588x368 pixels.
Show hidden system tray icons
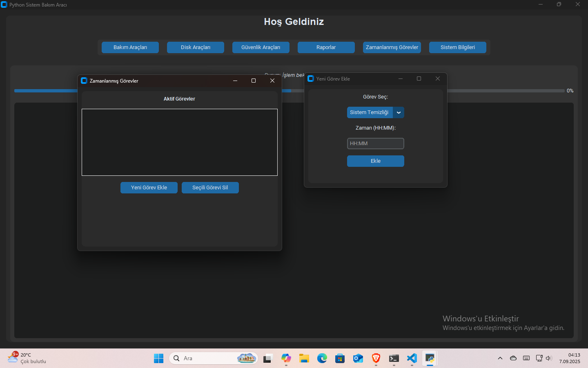(500, 358)
